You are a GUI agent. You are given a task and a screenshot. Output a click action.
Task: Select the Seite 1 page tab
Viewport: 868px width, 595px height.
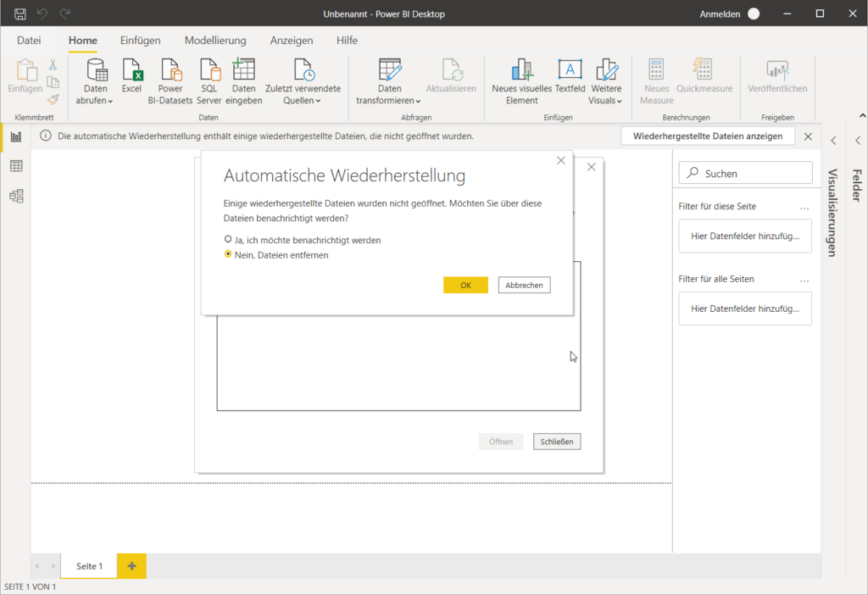pyautogui.click(x=89, y=565)
